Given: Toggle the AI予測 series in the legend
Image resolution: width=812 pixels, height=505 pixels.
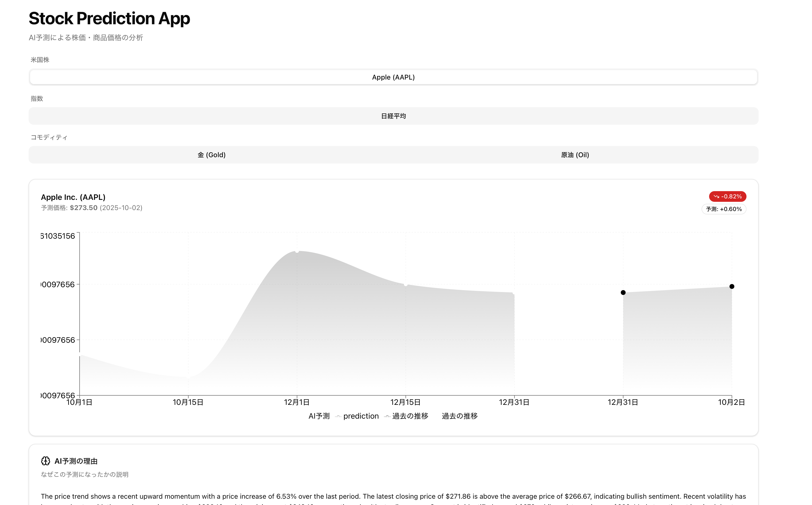Looking at the screenshot, I should pyautogui.click(x=319, y=416).
